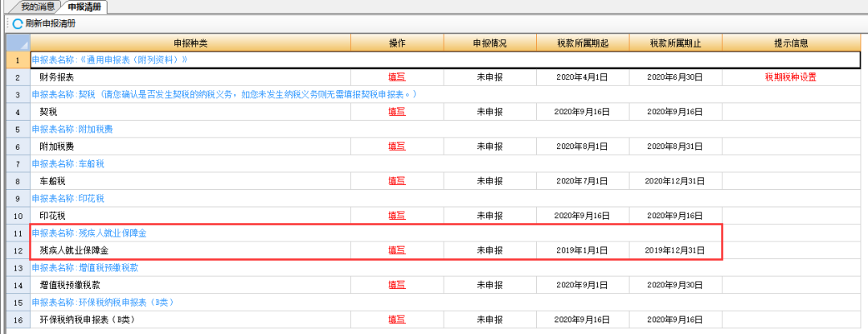Screen dimensions: 868x334
Task: Click the refresh icon beside 刷新申报清册
Action: (18, 24)
